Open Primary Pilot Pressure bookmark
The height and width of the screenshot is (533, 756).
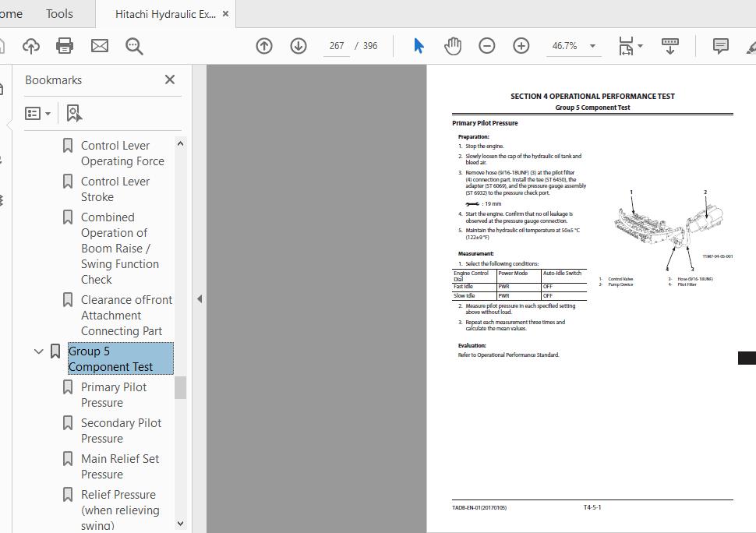(114, 395)
